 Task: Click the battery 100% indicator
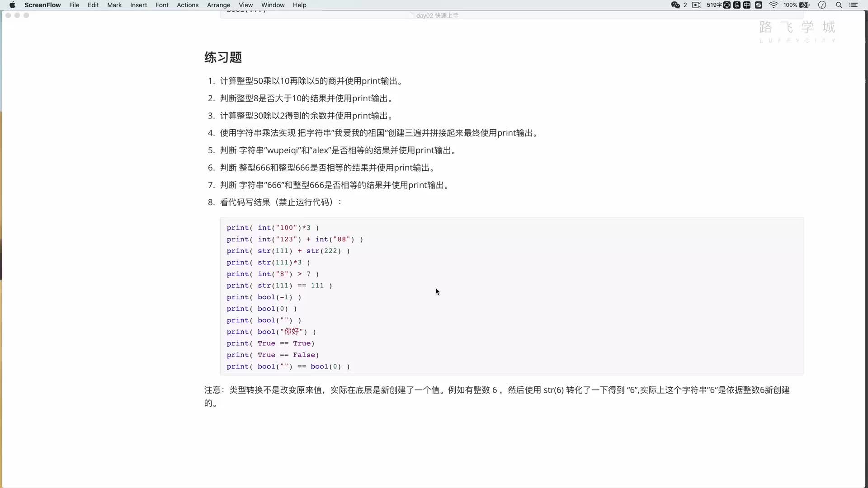797,5
